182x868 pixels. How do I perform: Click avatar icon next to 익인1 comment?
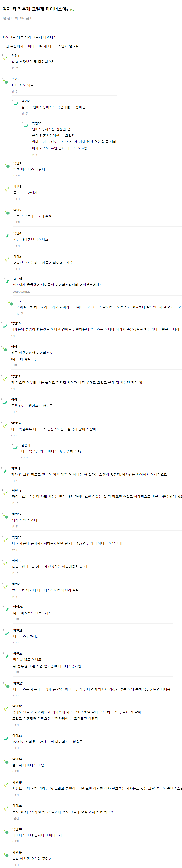(x=5, y=58)
